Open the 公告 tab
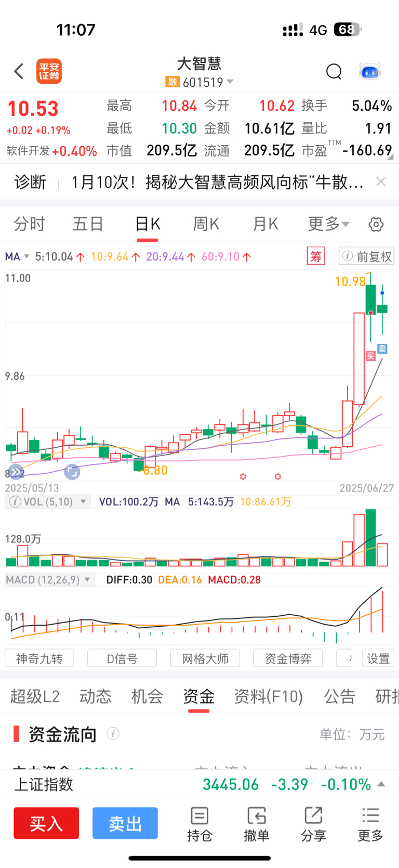Image resolution: width=399 pixels, height=868 pixels. pos(340,696)
